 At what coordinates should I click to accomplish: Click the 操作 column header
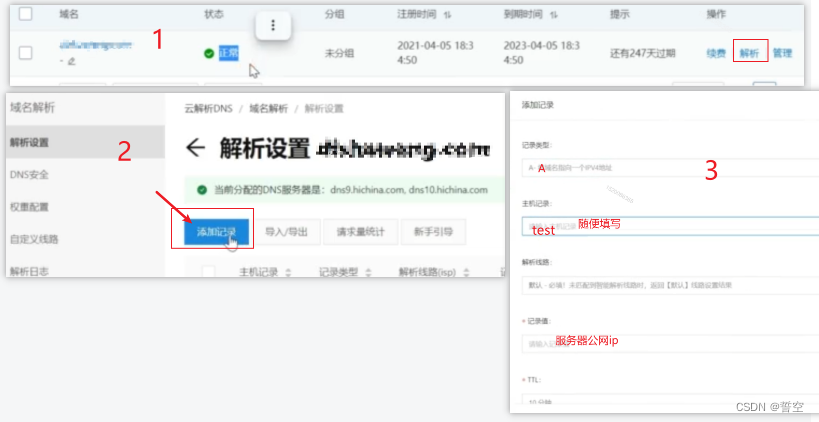(716, 14)
